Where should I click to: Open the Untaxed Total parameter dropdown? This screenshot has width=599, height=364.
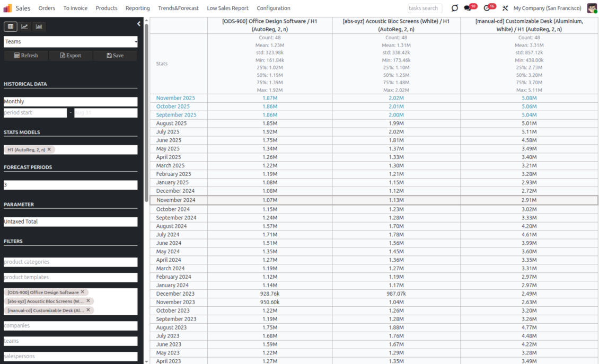pos(71,221)
